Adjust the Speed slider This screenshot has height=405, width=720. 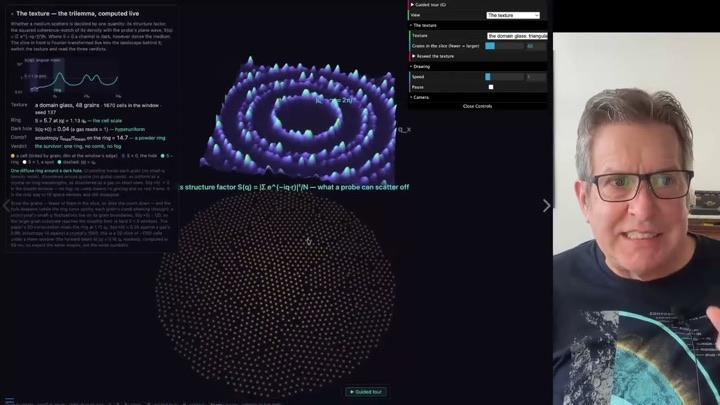[x=504, y=77]
